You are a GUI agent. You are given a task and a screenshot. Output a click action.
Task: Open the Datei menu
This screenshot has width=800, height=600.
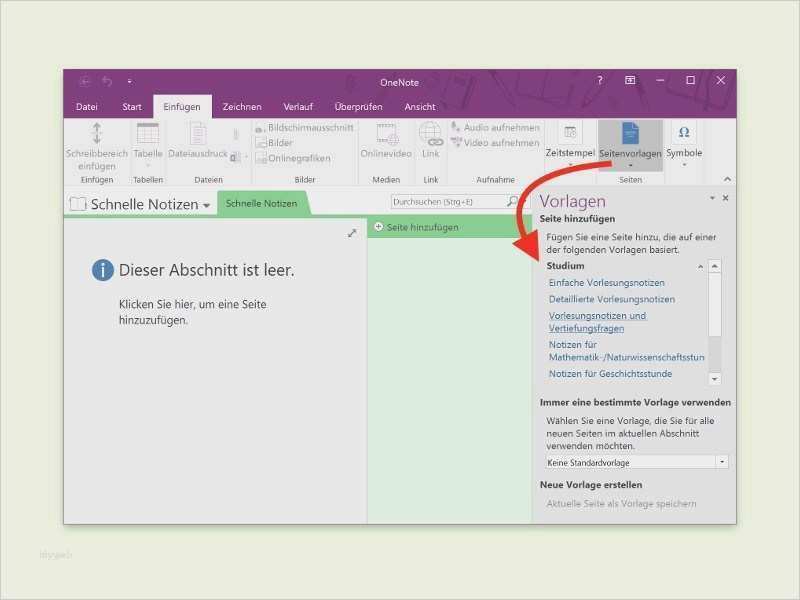86,106
